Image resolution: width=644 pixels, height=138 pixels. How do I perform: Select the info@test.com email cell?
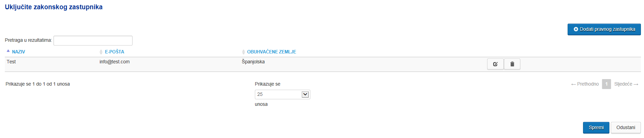[x=115, y=62]
